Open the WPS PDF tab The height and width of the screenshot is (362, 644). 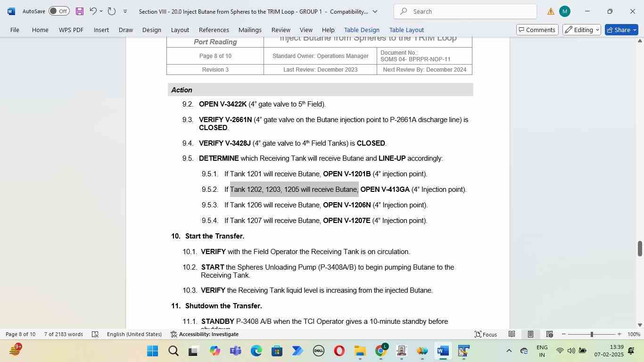pyautogui.click(x=71, y=30)
